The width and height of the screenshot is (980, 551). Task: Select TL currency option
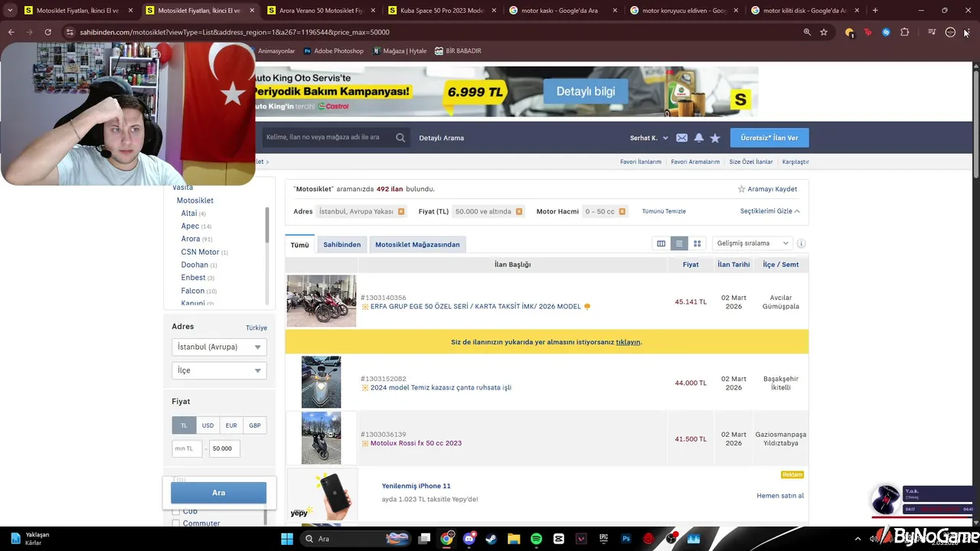click(184, 425)
